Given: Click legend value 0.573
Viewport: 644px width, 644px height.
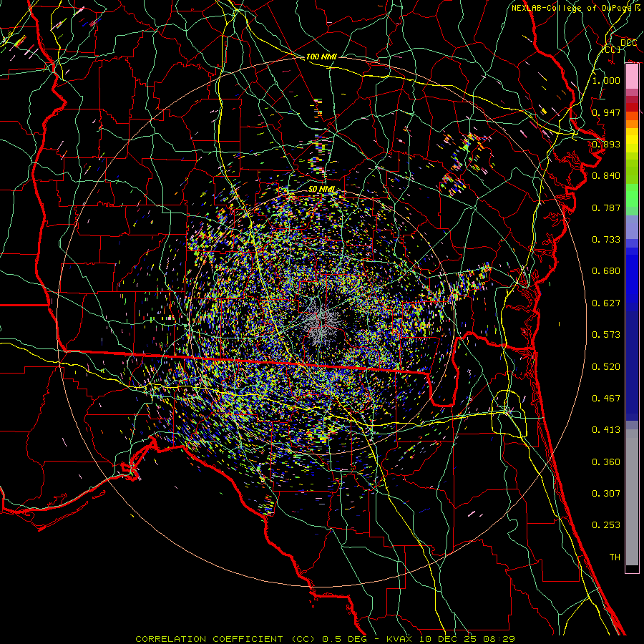Looking at the screenshot, I should pyautogui.click(x=606, y=335).
